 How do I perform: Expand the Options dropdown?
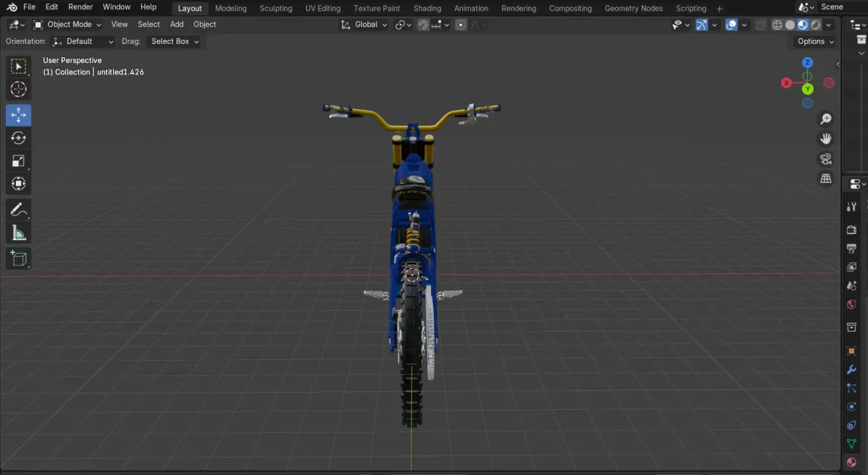[815, 41]
